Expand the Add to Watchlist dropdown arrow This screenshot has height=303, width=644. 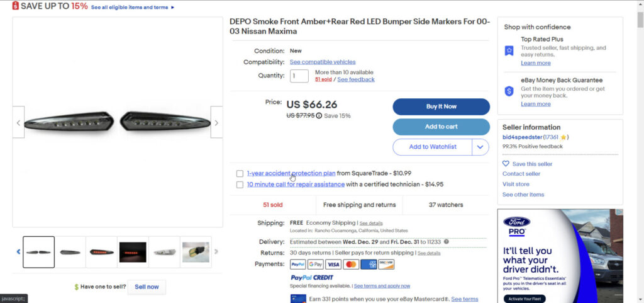tap(480, 147)
